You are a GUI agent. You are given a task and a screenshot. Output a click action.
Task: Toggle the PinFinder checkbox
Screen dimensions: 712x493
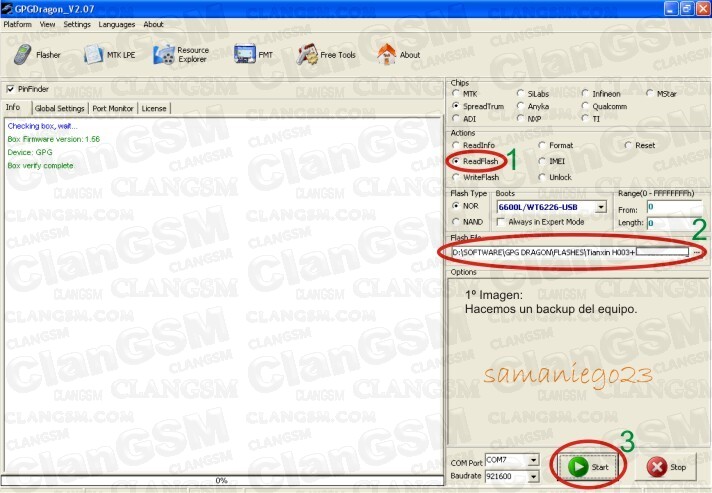(x=10, y=89)
